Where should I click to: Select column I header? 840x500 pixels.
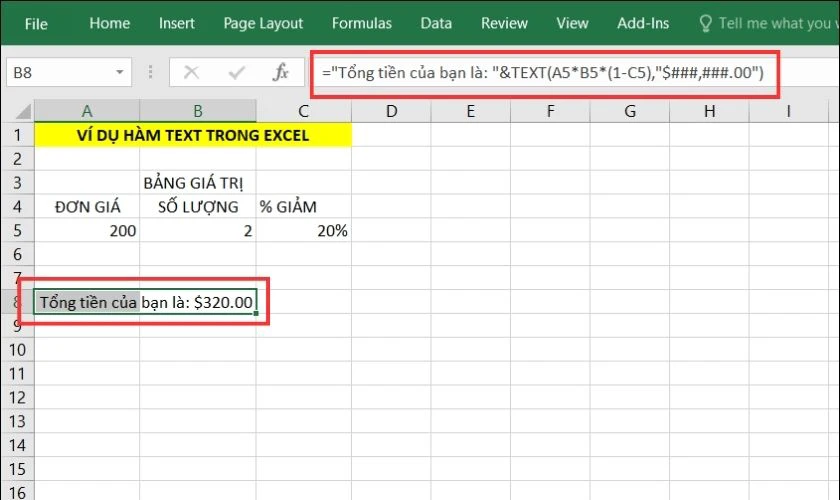click(x=789, y=111)
